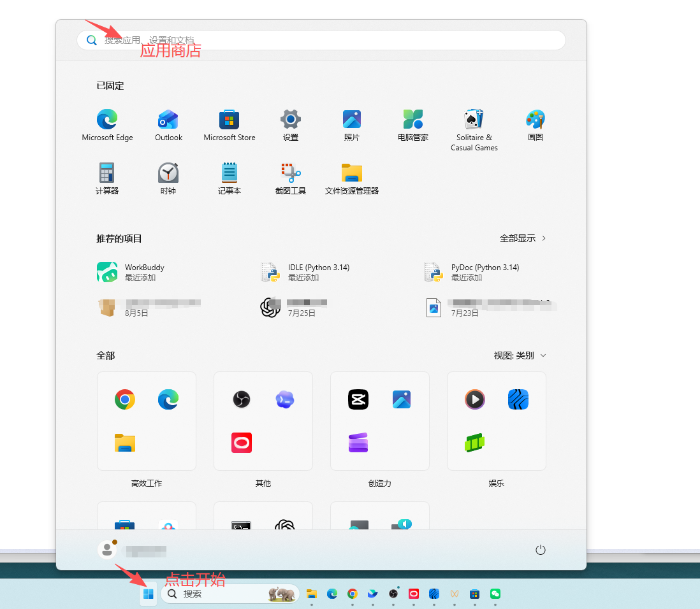Open the 设置 gear app
This screenshot has height=609, width=700.
click(291, 125)
